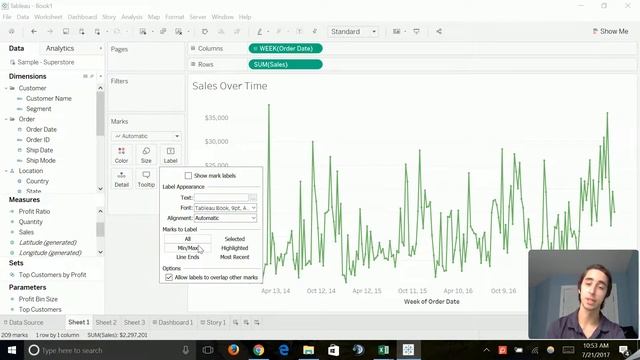Select the Customer Name dimension
Viewport: 640px width, 360px height.
(x=49, y=98)
